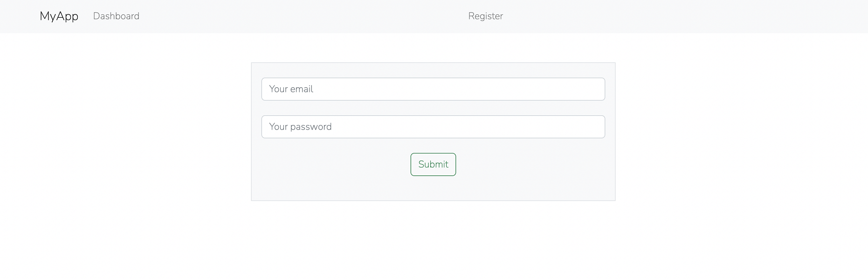Viewport: 868px width, 279px height.
Task: Select the second text field on the form
Action: pyautogui.click(x=433, y=126)
